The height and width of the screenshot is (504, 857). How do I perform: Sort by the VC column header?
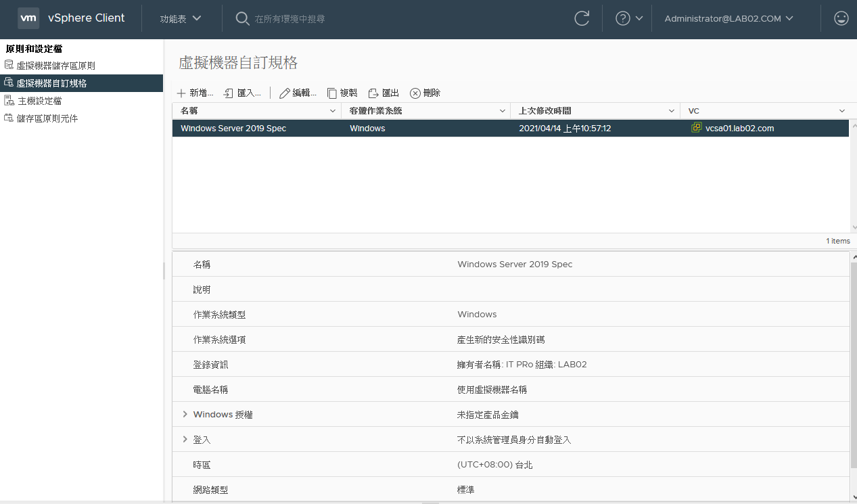693,111
